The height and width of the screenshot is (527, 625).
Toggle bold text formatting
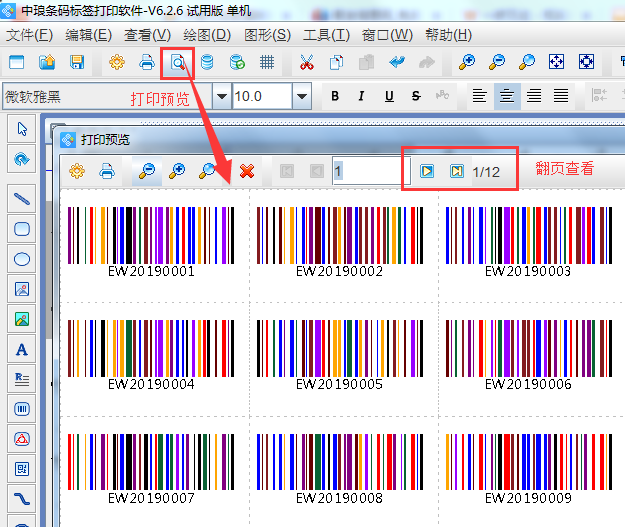(335, 96)
